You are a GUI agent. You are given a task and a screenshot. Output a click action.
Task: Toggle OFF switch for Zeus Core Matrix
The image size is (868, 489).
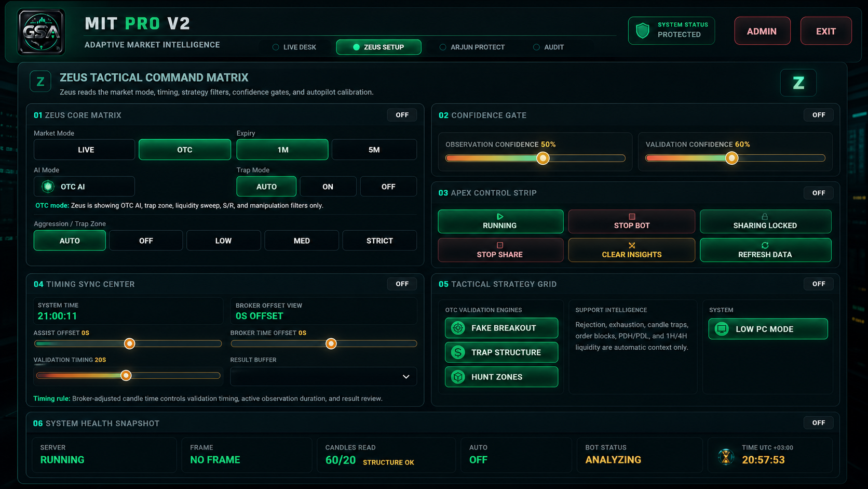click(x=402, y=115)
